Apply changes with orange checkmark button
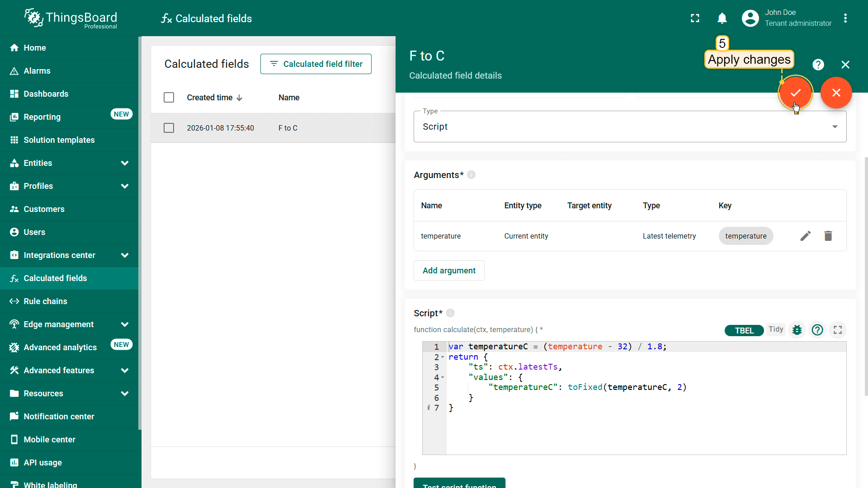 795,93
